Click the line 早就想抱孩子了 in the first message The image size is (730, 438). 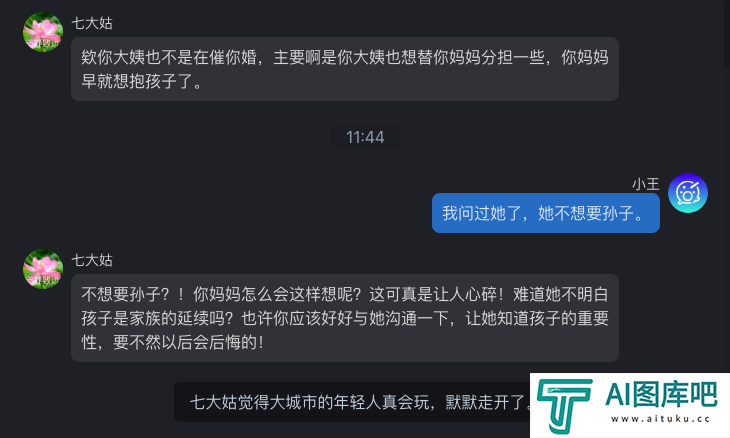[142, 81]
